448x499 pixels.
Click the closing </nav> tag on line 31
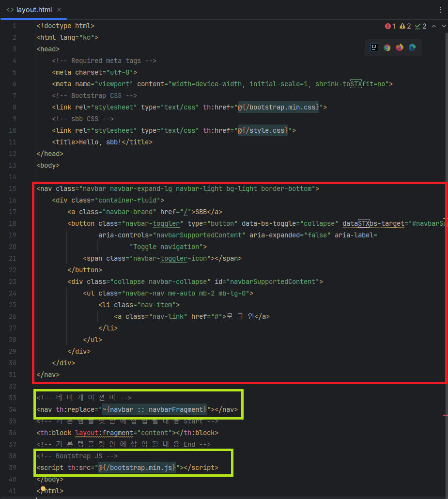click(x=48, y=375)
